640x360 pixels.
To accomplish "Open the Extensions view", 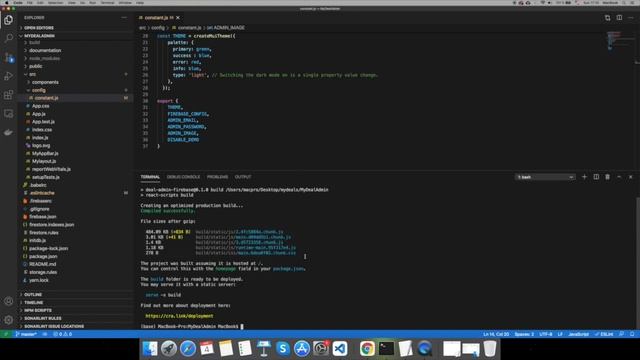I will (9, 95).
